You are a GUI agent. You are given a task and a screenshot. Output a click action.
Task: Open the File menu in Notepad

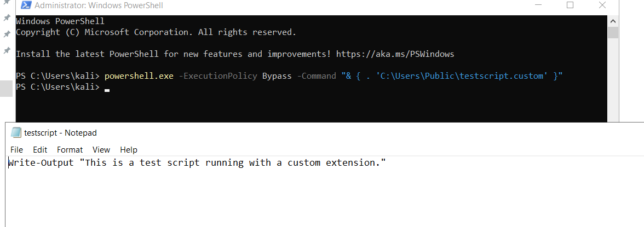pos(17,150)
